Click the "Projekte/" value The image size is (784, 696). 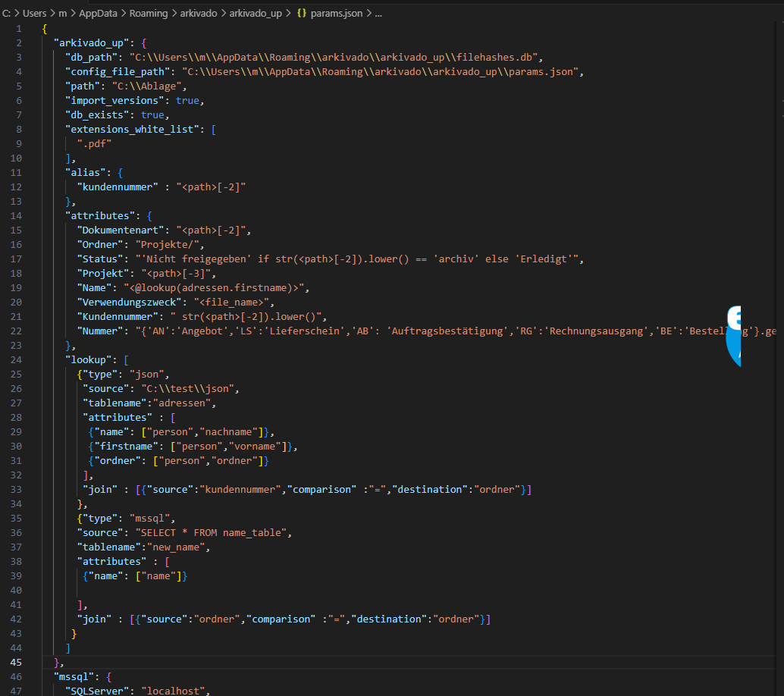coord(167,244)
